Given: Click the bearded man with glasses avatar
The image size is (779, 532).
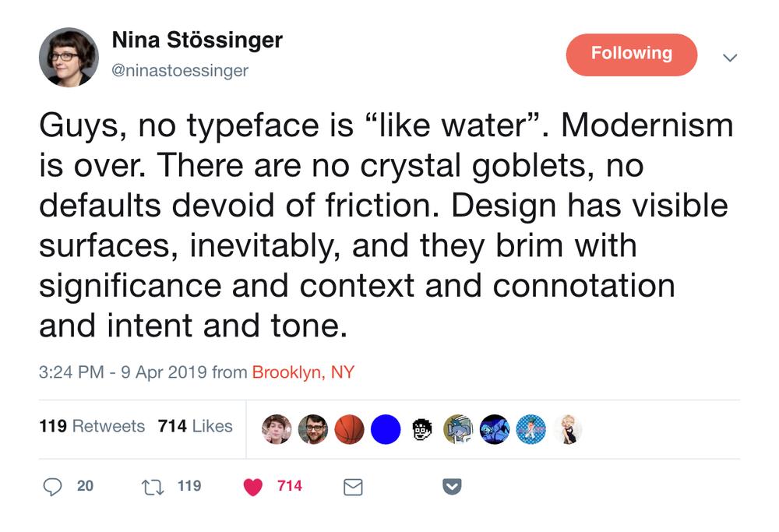Looking at the screenshot, I should 313,429.
